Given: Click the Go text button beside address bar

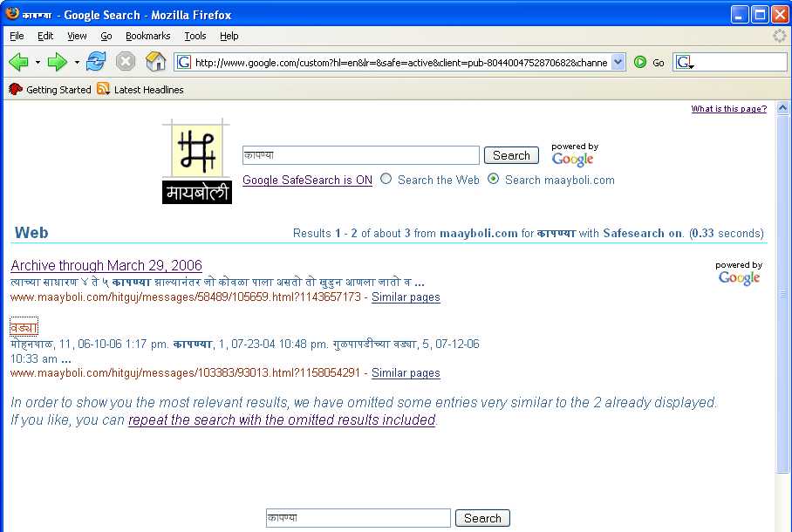Looking at the screenshot, I should coord(659,63).
